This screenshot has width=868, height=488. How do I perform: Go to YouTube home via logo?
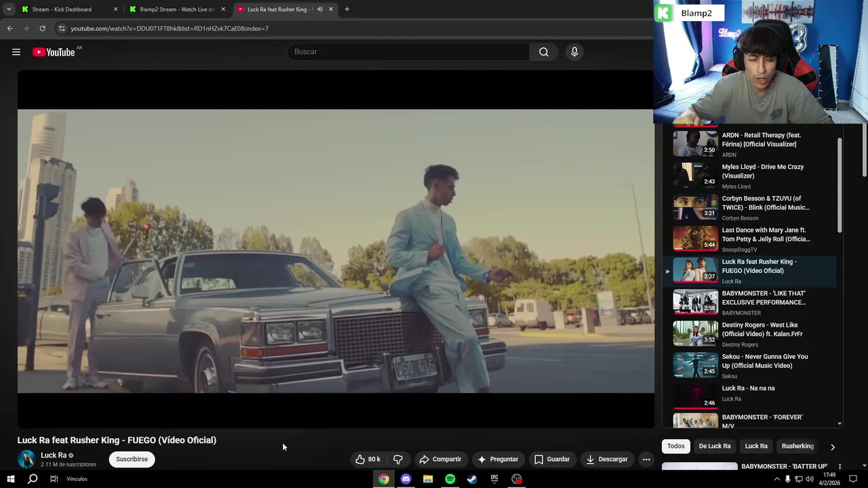point(54,52)
